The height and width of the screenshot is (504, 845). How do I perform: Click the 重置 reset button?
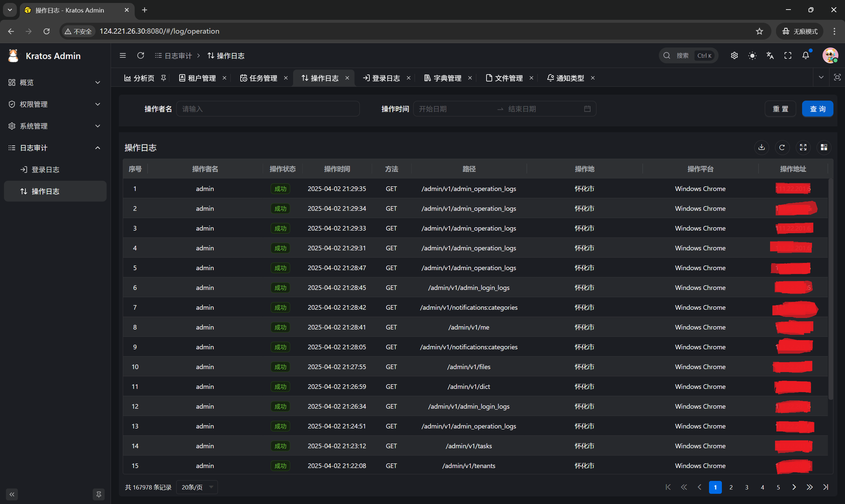click(x=780, y=109)
